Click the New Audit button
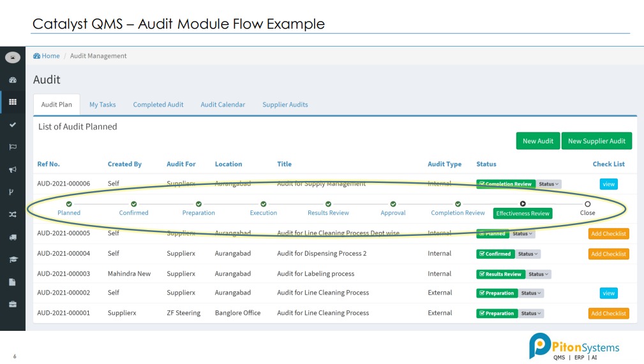This screenshot has width=644, height=364. [x=537, y=141]
